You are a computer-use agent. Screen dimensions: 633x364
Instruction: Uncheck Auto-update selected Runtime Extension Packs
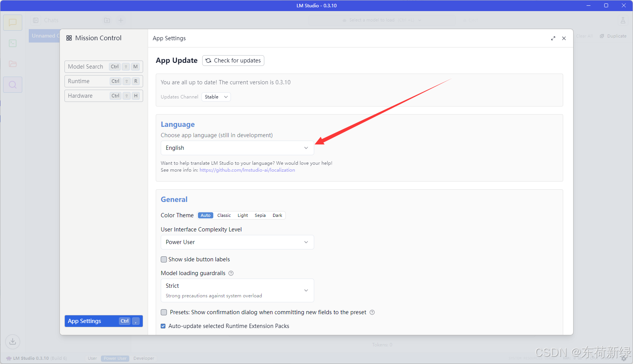[x=163, y=326]
